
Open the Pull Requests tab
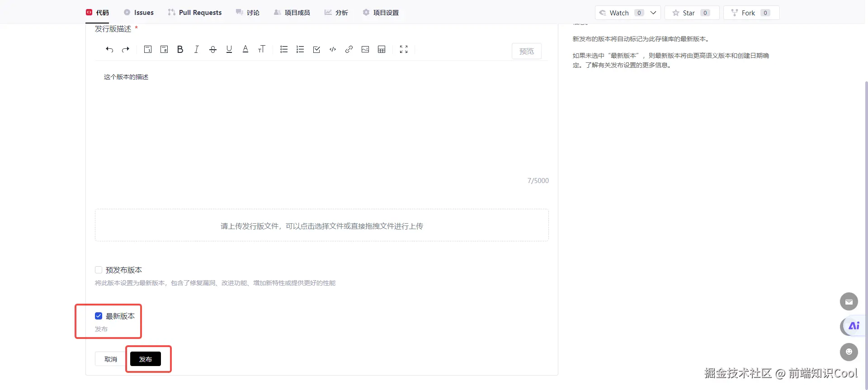click(195, 13)
